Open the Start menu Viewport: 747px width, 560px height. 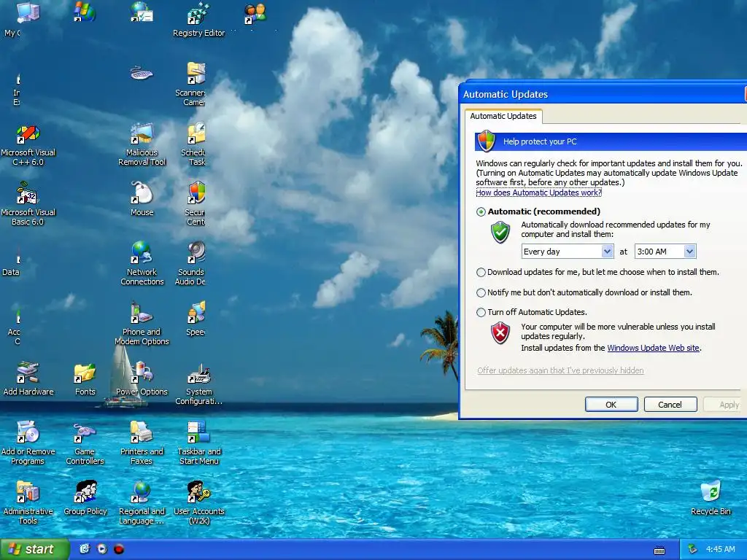35,550
